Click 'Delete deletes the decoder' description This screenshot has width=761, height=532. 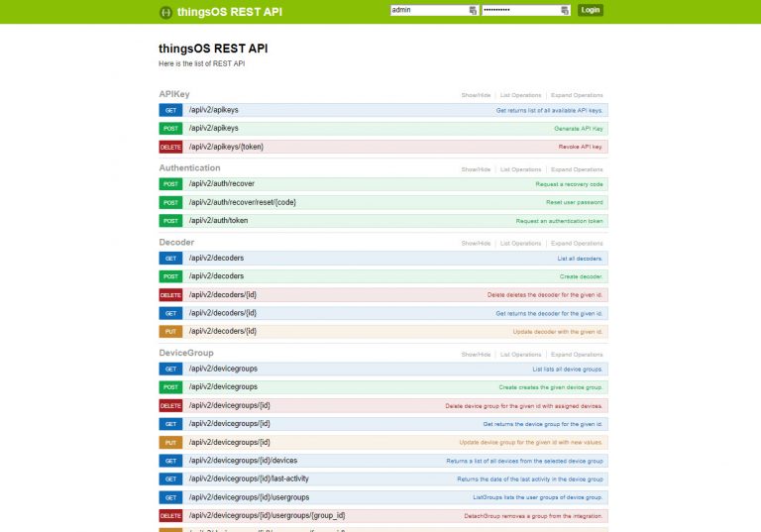tap(545, 295)
